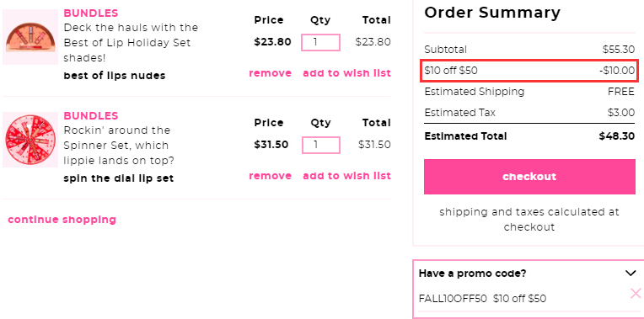Image resolution: width=644 pixels, height=319 pixels.
Task: Open the BUNDLES category above Spinner Set
Action: 91,115
